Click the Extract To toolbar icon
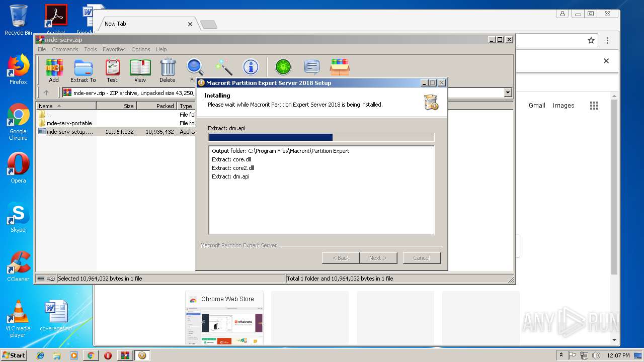The height and width of the screenshot is (362, 644). [83, 70]
